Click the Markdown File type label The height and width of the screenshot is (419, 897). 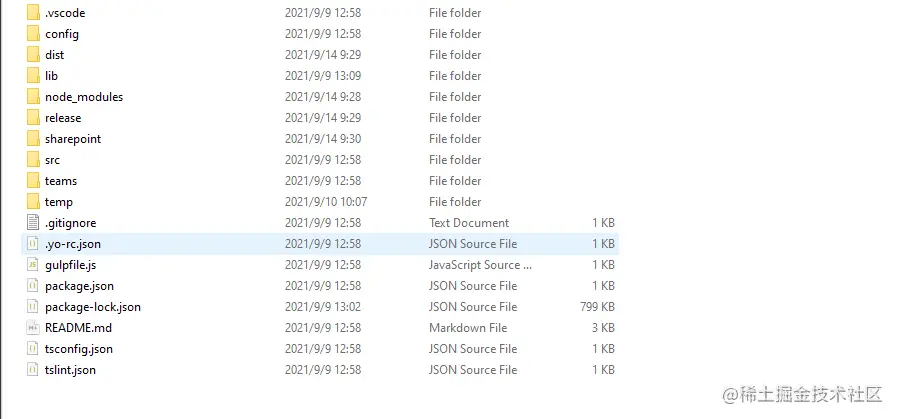tap(468, 328)
